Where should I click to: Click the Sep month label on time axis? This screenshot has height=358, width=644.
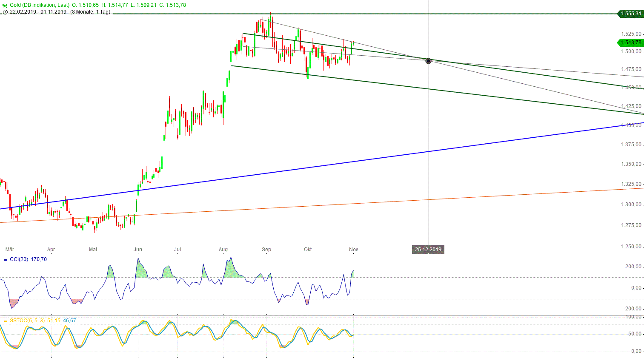coord(266,250)
